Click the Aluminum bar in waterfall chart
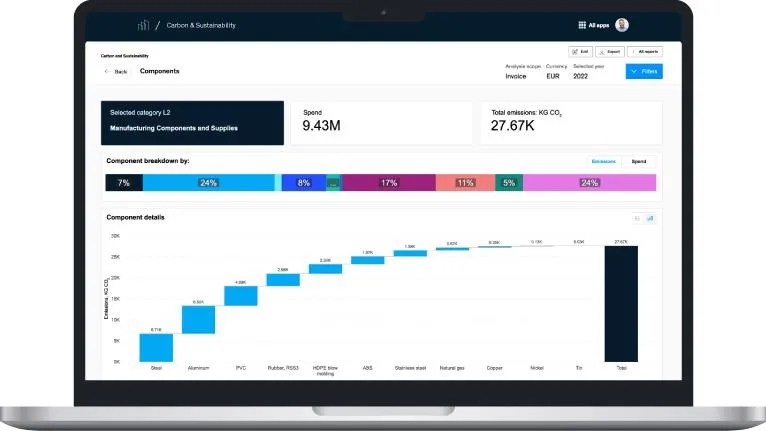This screenshot has width=766, height=431. point(198,320)
